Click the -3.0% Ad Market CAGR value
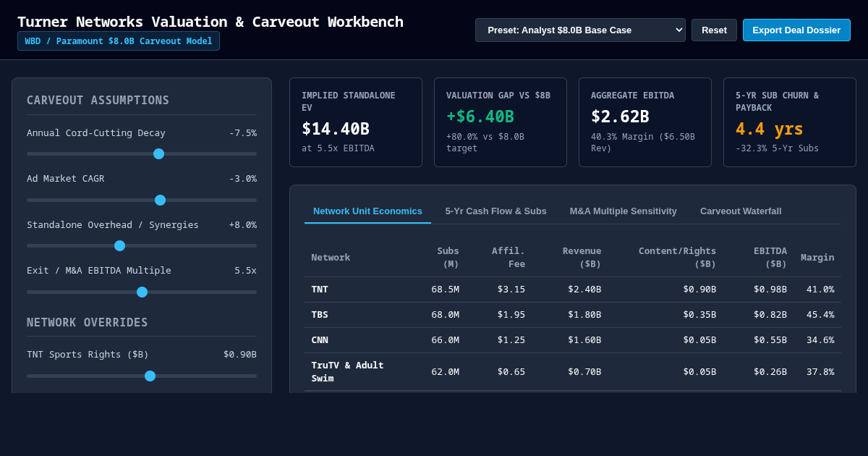868x456 pixels. (x=243, y=178)
